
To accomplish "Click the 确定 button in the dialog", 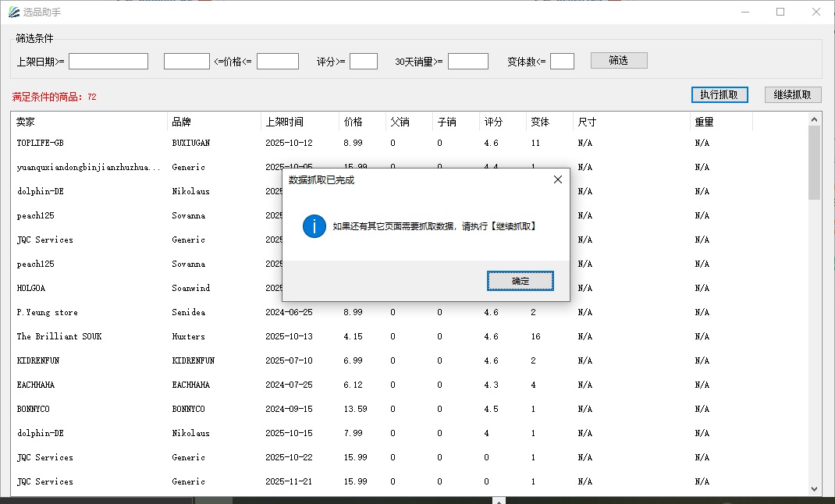I will click(x=521, y=281).
